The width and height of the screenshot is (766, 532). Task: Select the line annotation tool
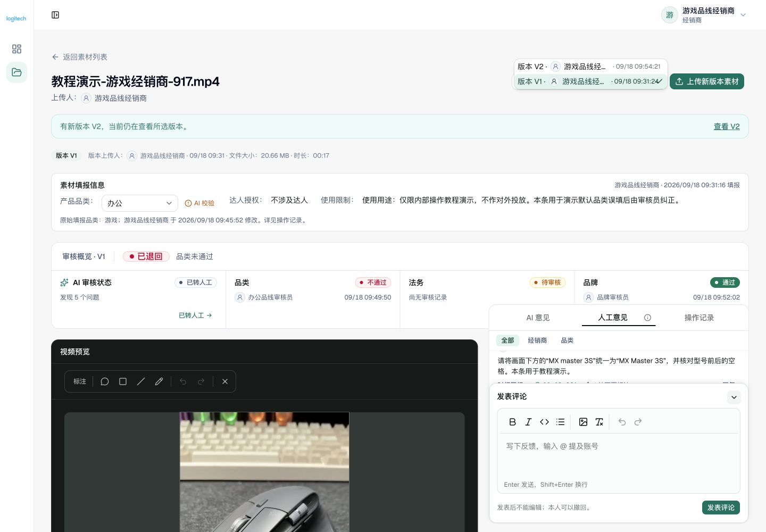(x=141, y=381)
